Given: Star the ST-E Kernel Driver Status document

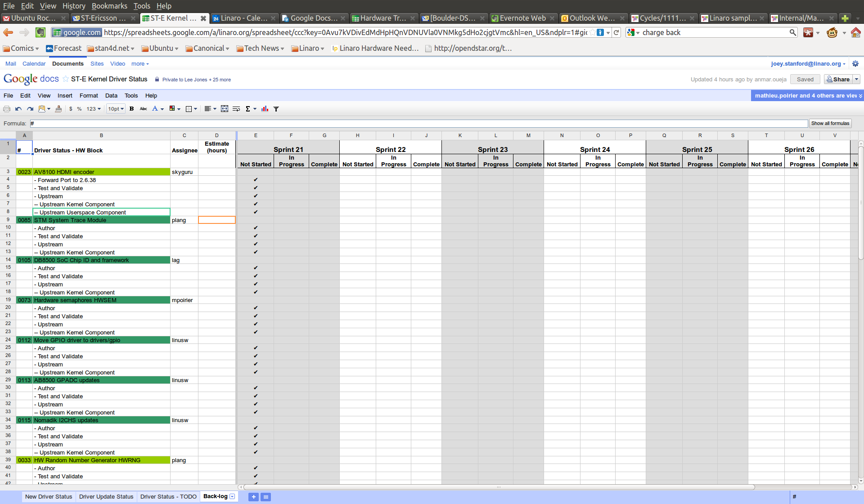Looking at the screenshot, I should 66,79.
